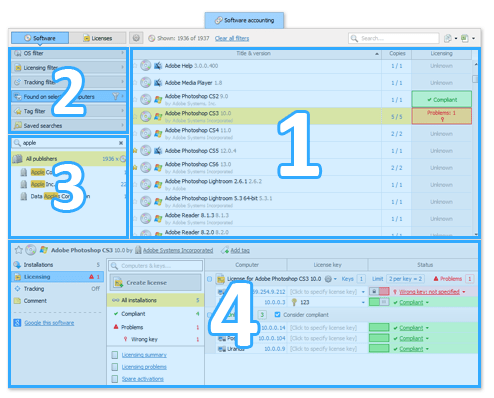
Task: Click the disc icon of Adobe Reader 8.1.3 row
Action: (x=145, y=218)
